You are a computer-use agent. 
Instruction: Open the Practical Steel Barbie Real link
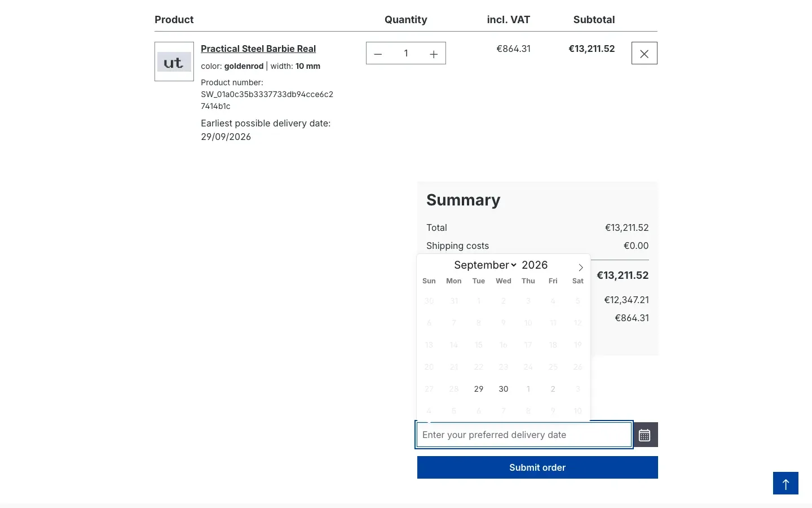pos(258,49)
